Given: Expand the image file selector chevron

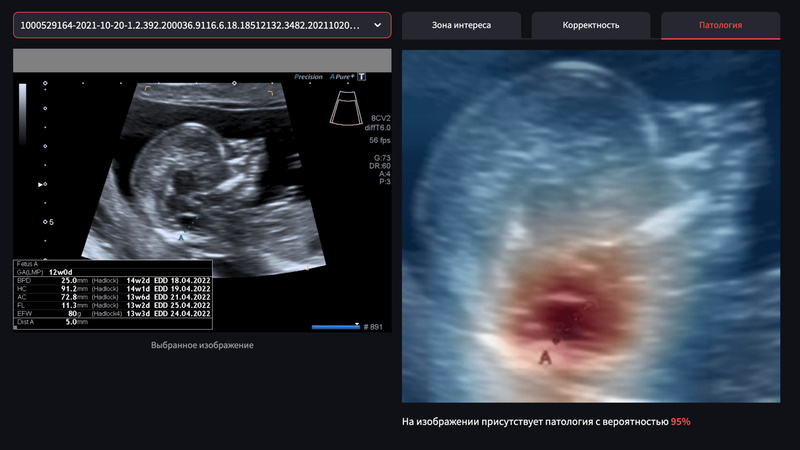Looking at the screenshot, I should (378, 25).
